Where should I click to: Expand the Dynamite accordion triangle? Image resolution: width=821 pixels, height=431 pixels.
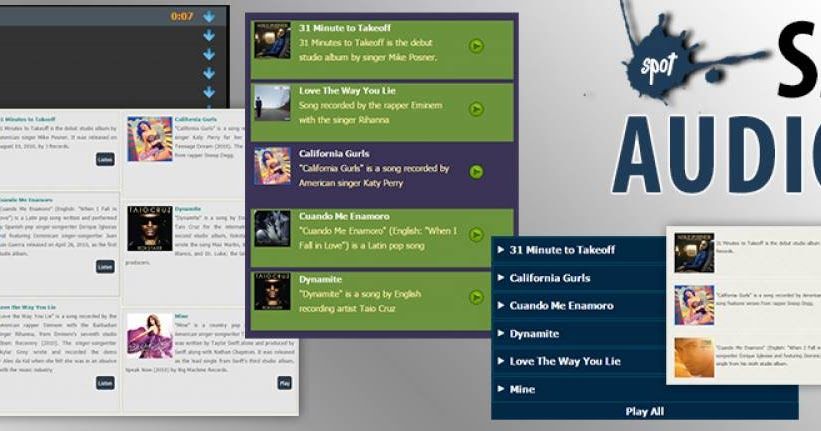click(501, 333)
